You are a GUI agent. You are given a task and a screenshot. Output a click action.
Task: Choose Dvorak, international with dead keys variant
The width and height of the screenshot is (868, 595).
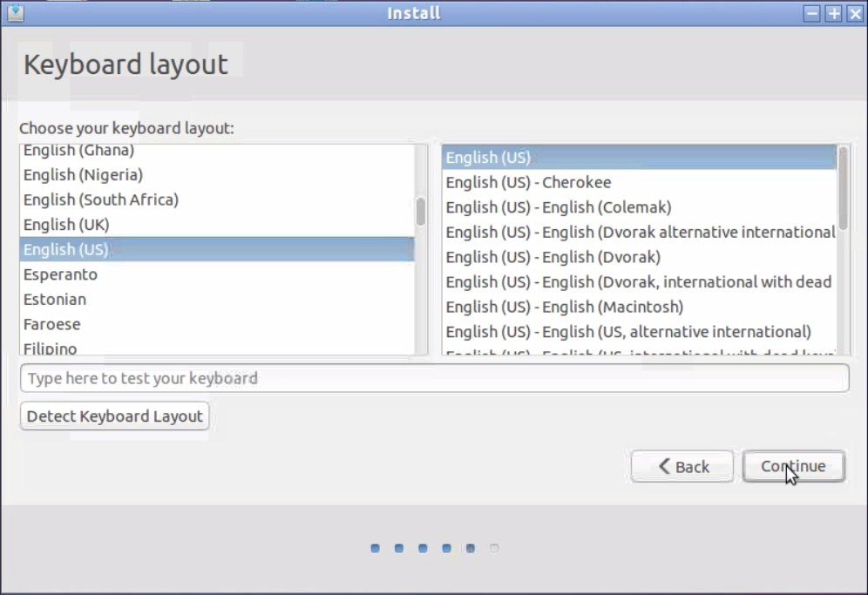tap(640, 281)
